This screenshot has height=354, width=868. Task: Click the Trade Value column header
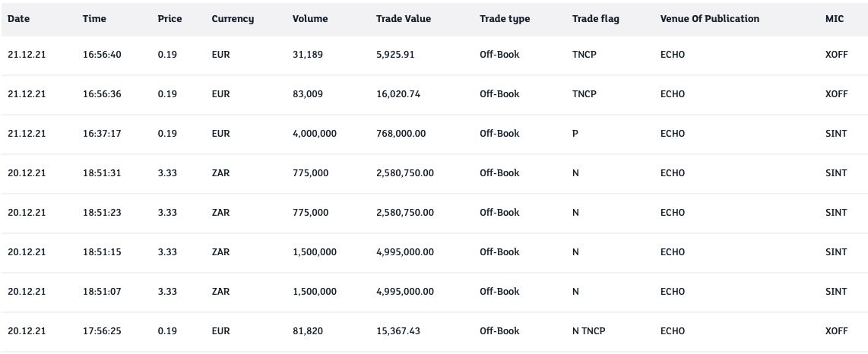click(403, 19)
